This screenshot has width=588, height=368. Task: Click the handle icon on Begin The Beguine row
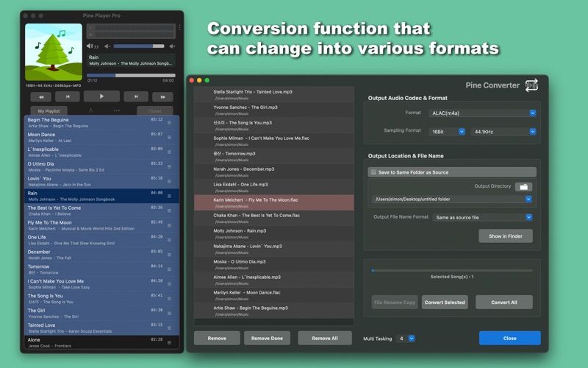point(169,123)
